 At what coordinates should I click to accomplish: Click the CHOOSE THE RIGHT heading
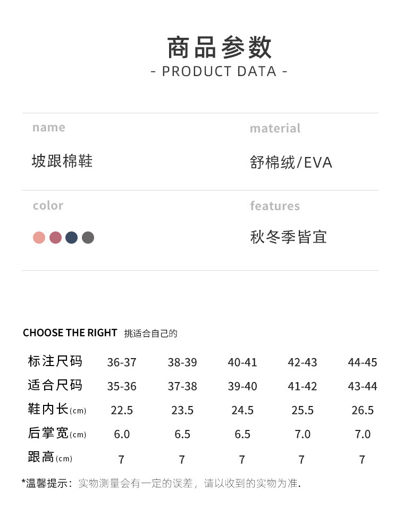pos(70,333)
